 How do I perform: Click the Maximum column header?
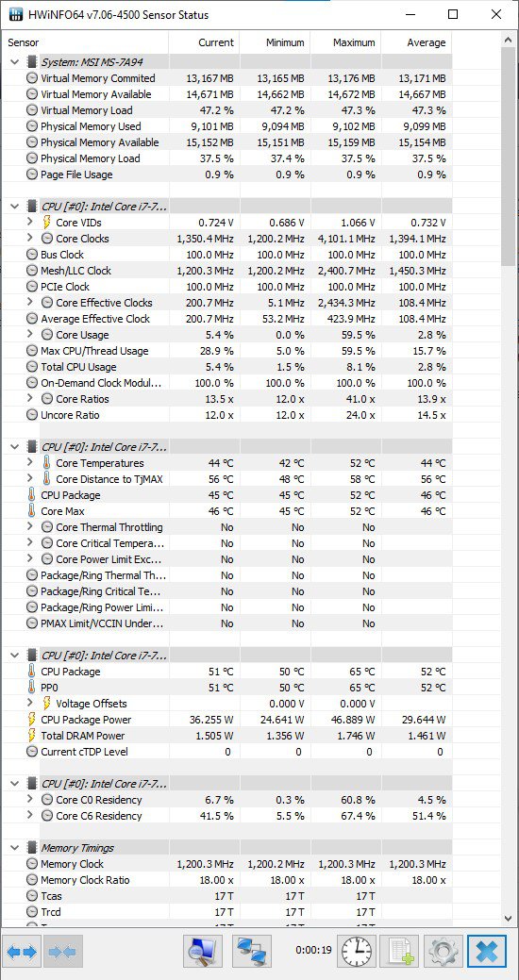coord(345,42)
